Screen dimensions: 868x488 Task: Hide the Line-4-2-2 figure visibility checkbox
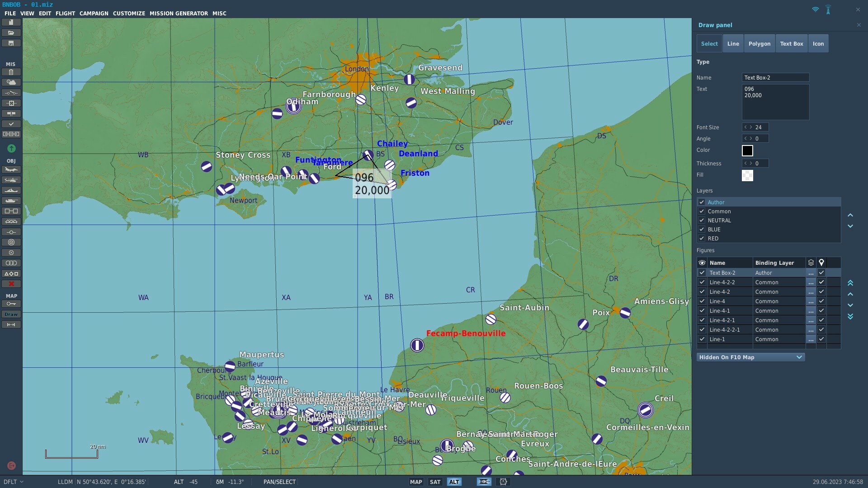coord(702,282)
